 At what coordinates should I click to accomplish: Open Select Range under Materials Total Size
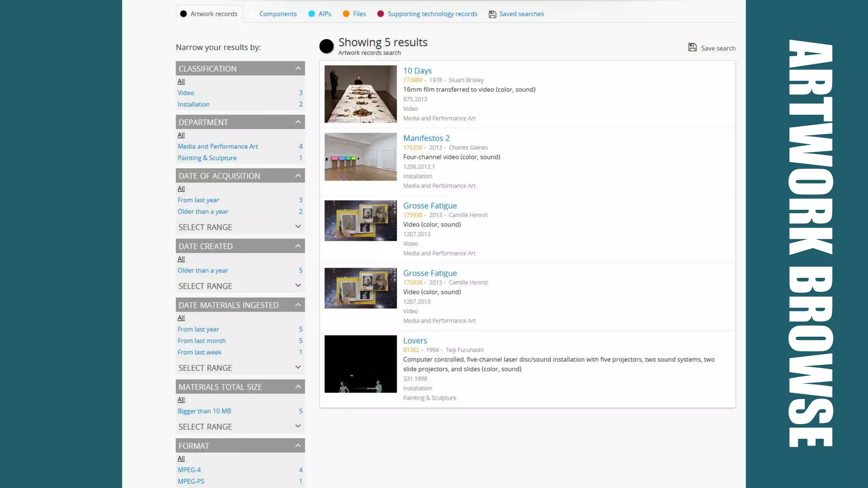[x=240, y=427]
